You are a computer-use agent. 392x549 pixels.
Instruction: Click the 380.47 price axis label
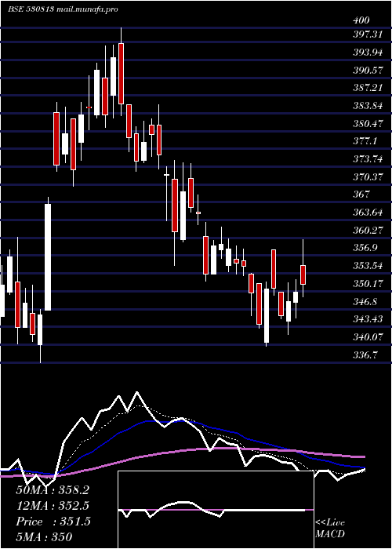[x=367, y=124]
